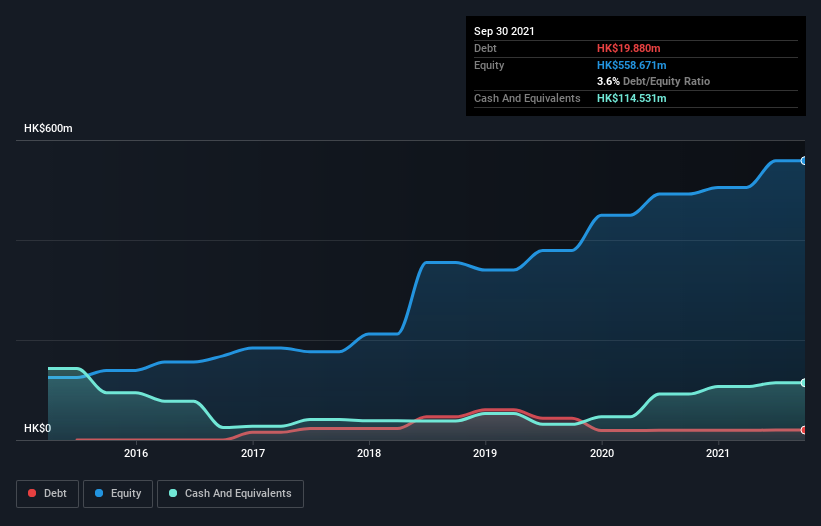The image size is (821, 526).
Task: Click the 2019 x-axis label
Action: coord(485,453)
